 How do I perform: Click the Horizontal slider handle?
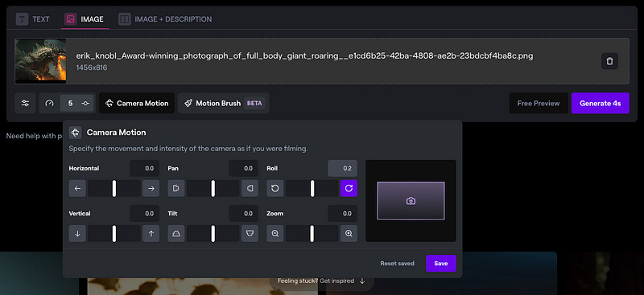114,188
